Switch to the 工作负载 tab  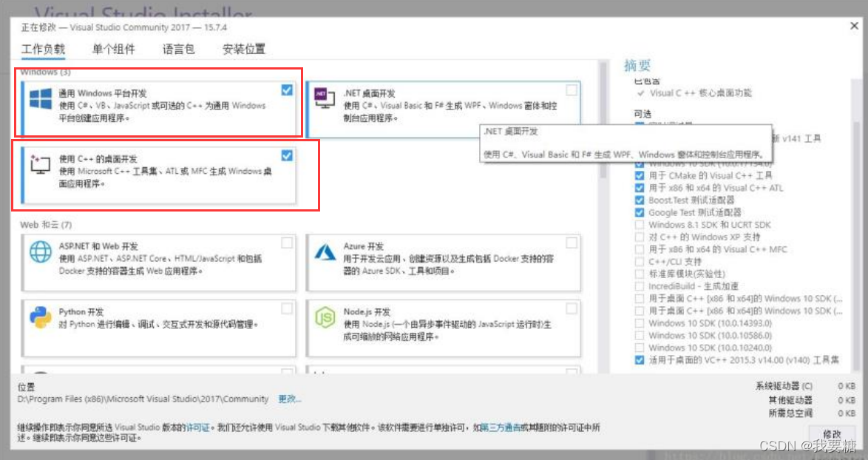pyautogui.click(x=43, y=50)
